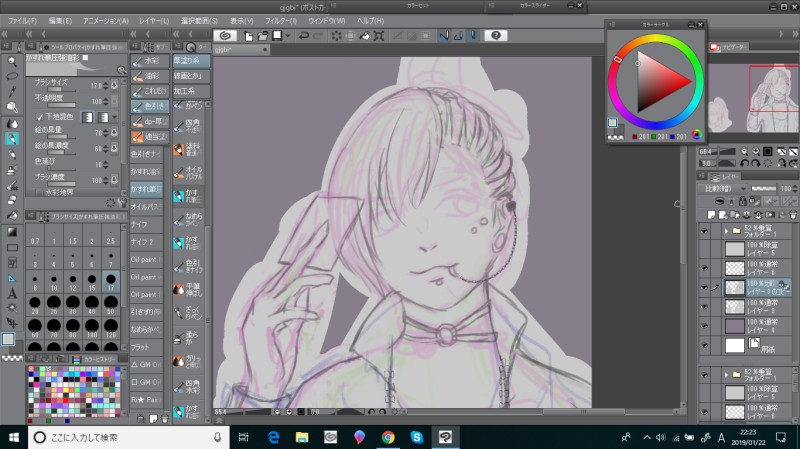The width and height of the screenshot is (800, 449).
Task: Click the main drawing color swatch in toolbox
Action: [x=8, y=339]
